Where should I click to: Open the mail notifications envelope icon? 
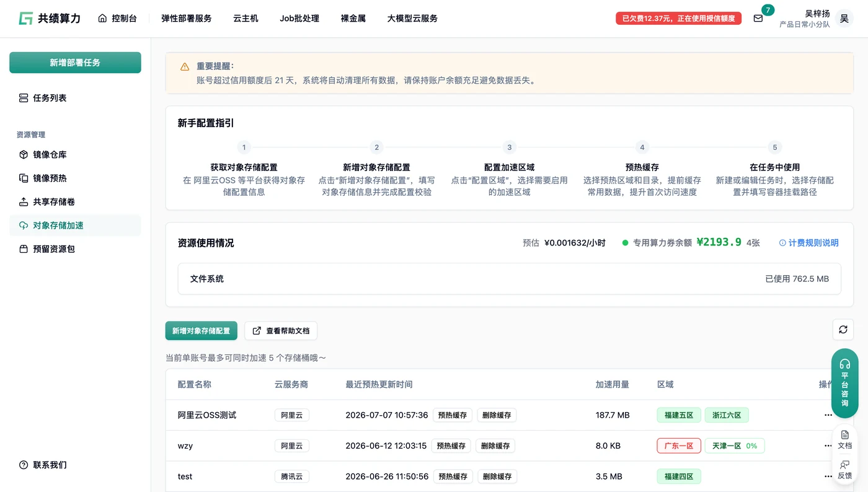pyautogui.click(x=758, y=19)
